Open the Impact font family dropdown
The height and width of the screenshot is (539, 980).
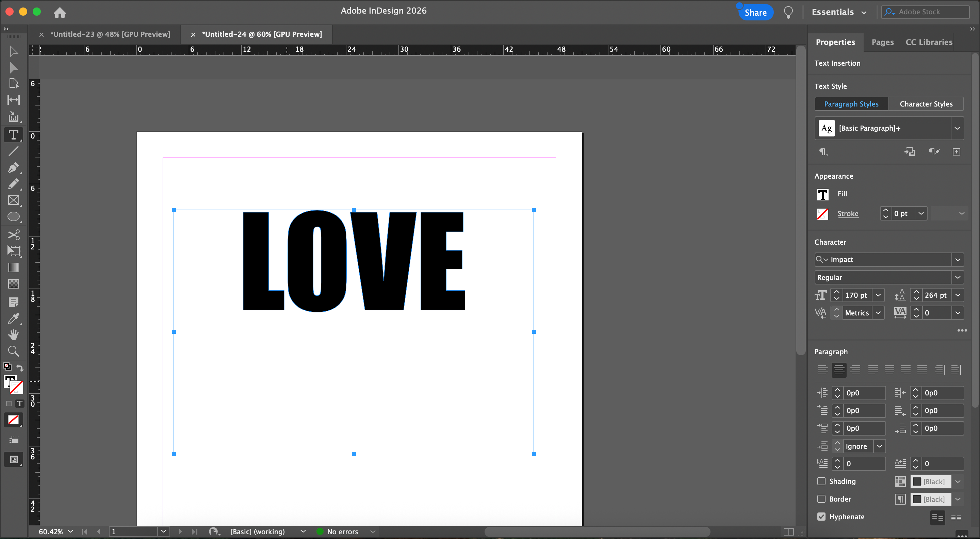[x=958, y=259]
